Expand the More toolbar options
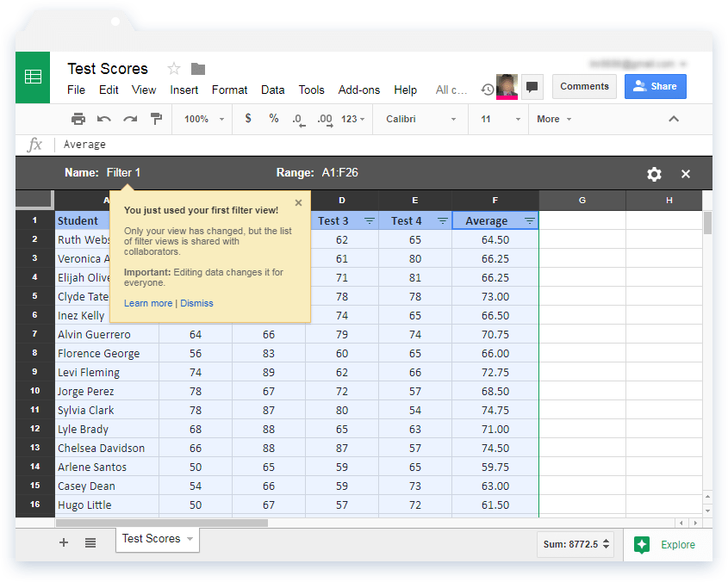 click(553, 120)
